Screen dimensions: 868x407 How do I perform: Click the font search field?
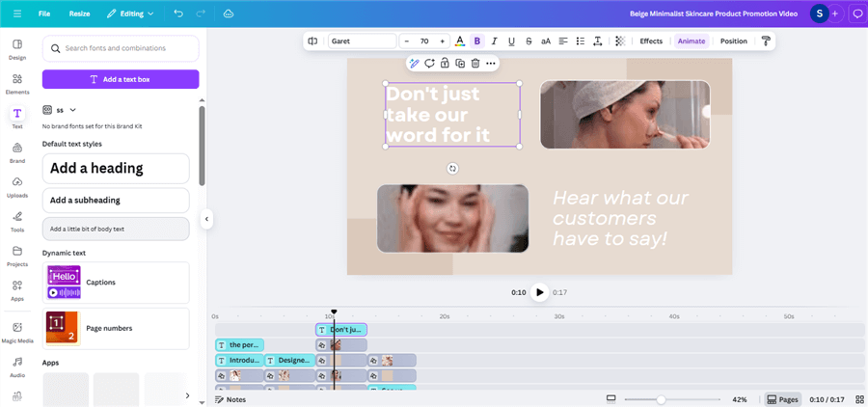click(121, 48)
